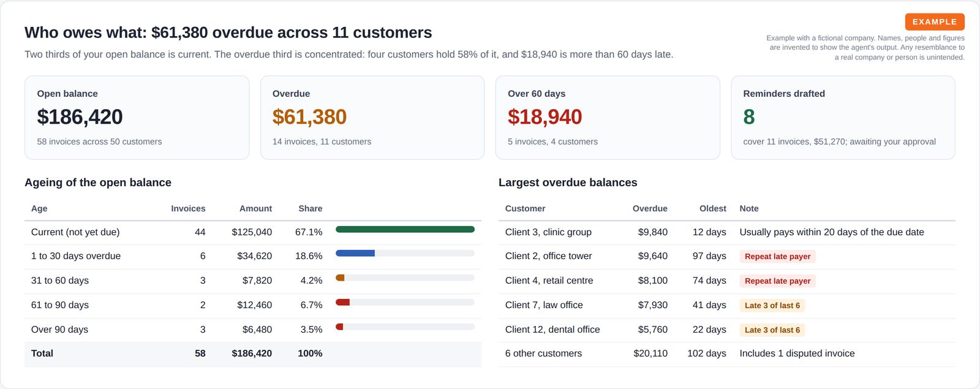The height and width of the screenshot is (389, 980).
Task: Click 'Repeat late payer' tag for Client 2
Action: pyautogui.click(x=777, y=257)
